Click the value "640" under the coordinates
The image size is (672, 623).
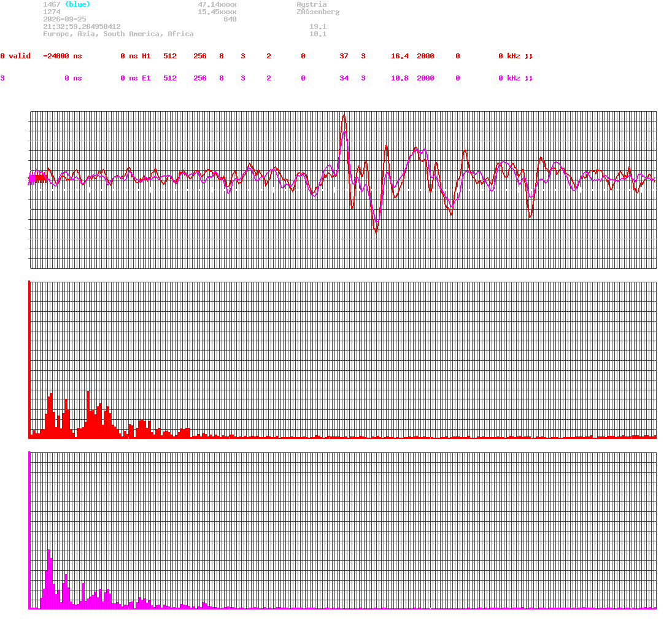click(x=230, y=19)
